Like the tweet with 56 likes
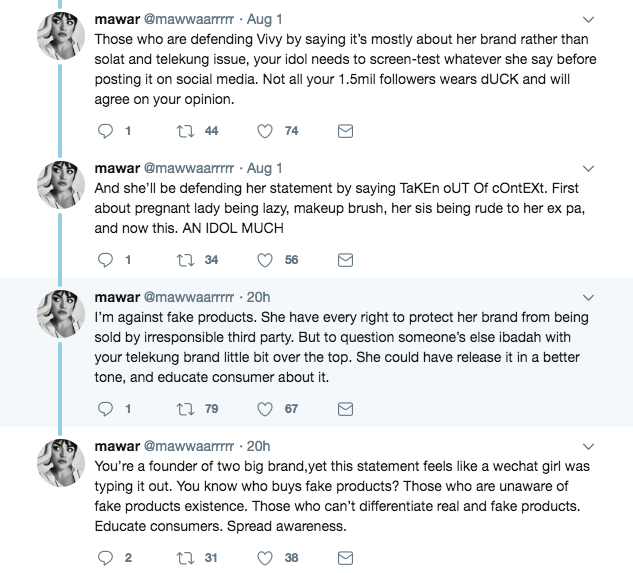The height and width of the screenshot is (573, 633). (266, 260)
